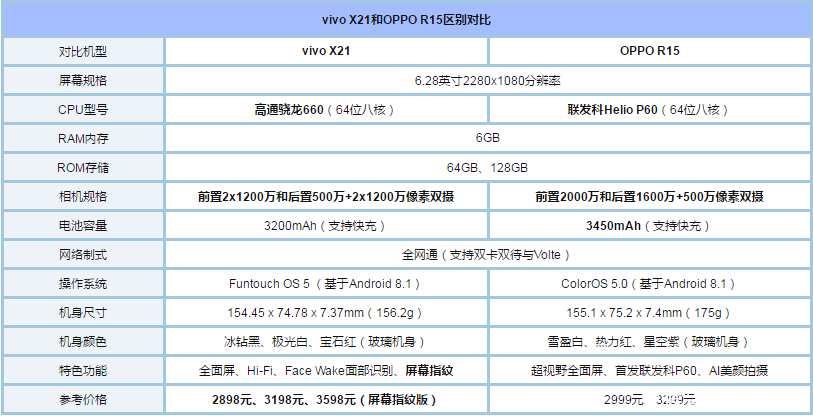Viewport: 813px width, 416px height.
Task: Click the '3200mAh（支持快充）' cell
Action: click(326, 226)
